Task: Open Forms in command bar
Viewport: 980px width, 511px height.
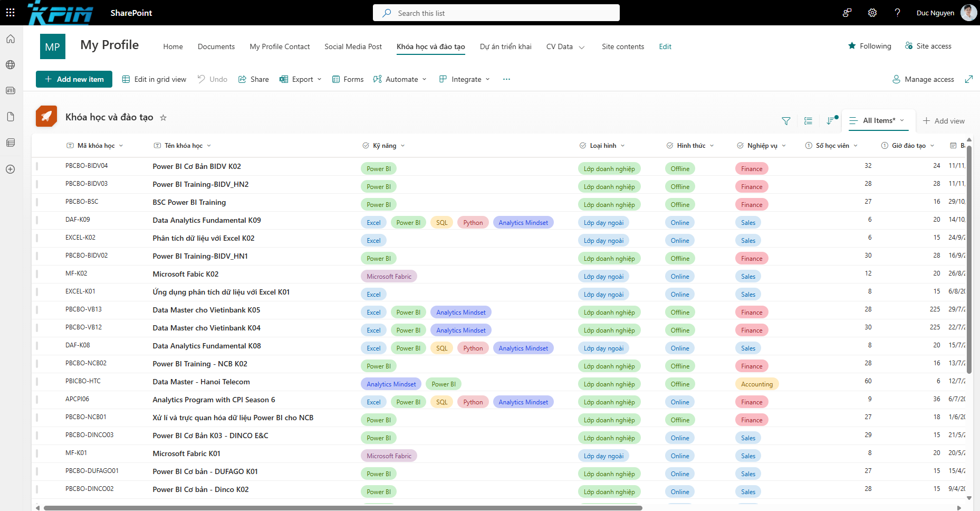Action: (348, 79)
